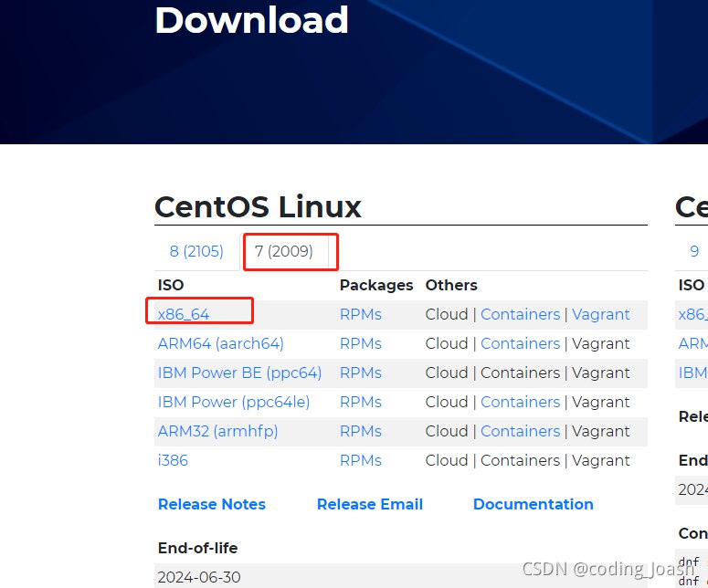
Task: Open the Release Email link
Action: point(370,504)
